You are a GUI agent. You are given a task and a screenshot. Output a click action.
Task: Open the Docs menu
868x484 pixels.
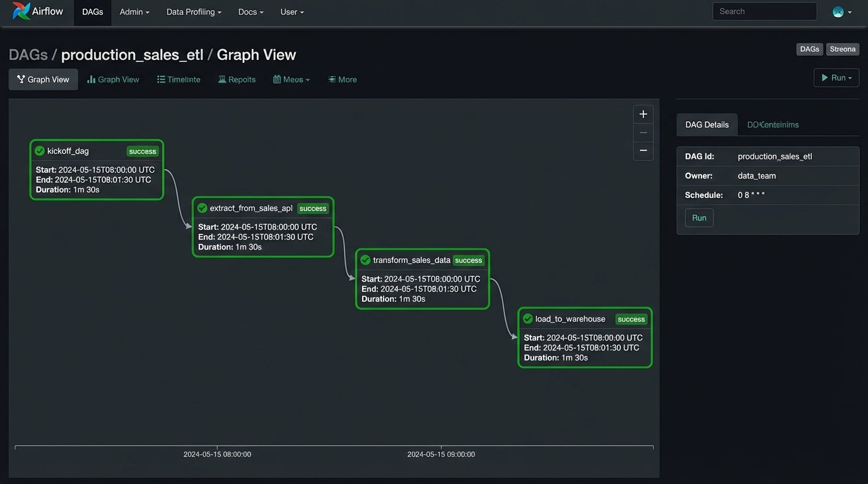[250, 11]
